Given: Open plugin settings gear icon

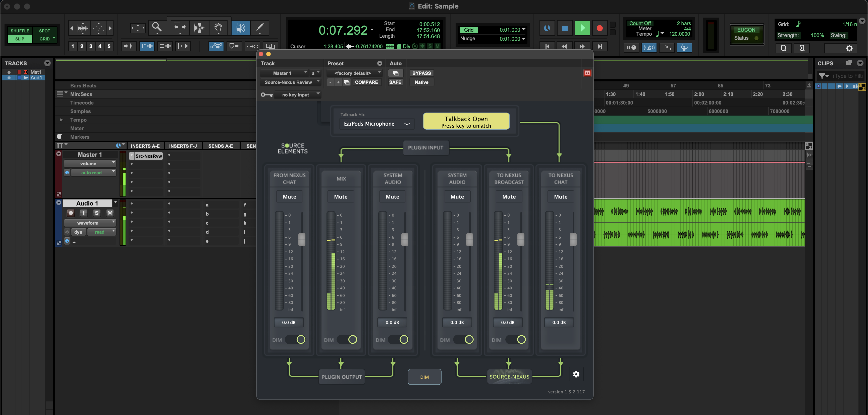Looking at the screenshot, I should 576,374.
